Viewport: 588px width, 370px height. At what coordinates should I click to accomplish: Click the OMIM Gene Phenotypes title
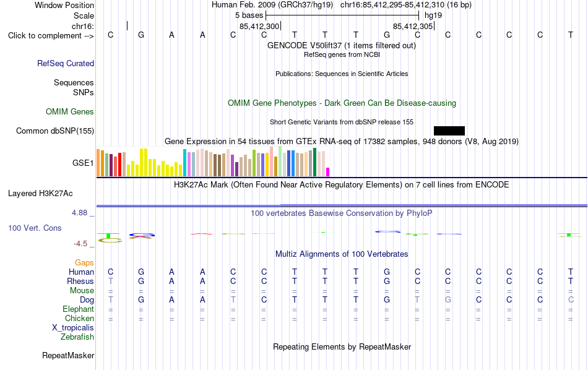point(342,103)
